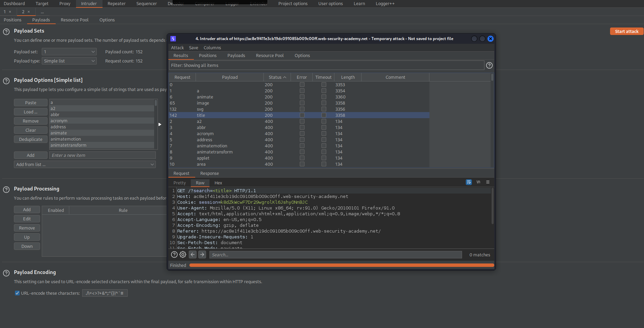Click the Start attack button
This screenshot has width=644, height=328.
pyautogui.click(x=626, y=32)
